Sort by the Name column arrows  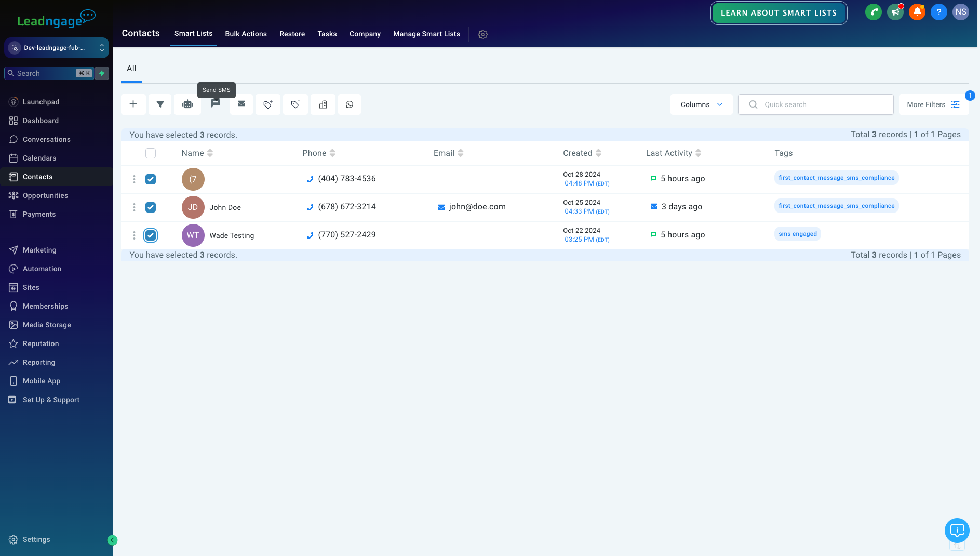click(210, 153)
